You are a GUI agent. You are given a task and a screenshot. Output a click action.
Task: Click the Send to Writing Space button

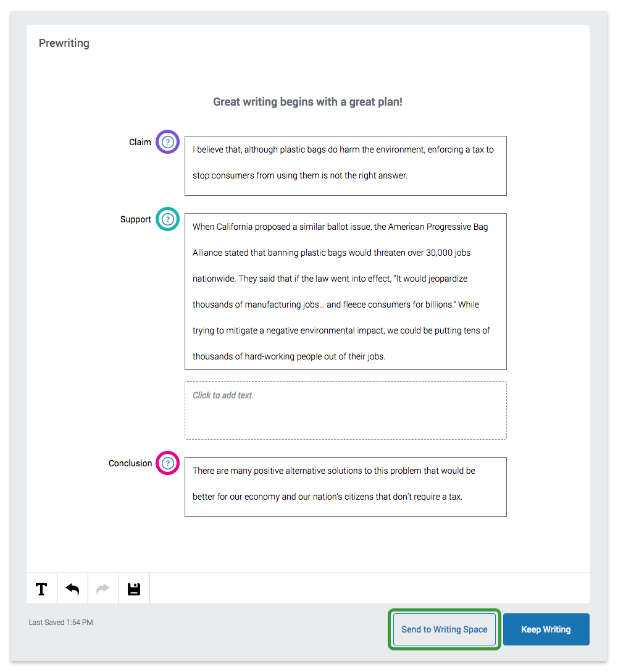[x=445, y=629]
